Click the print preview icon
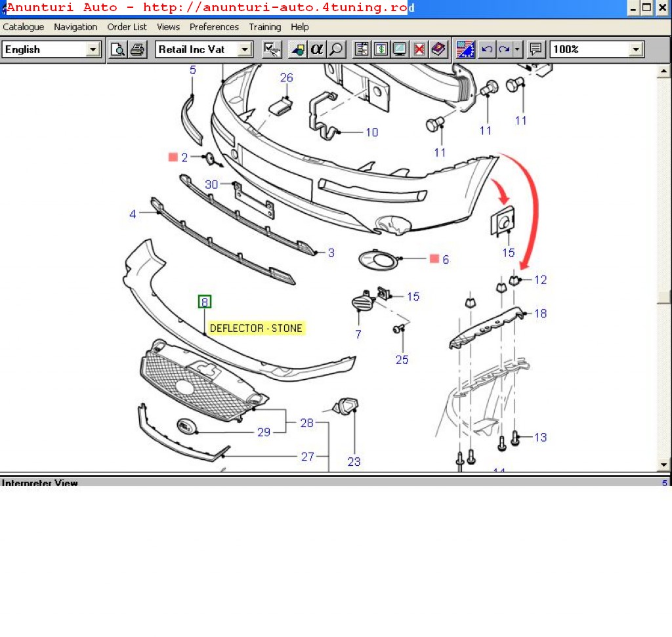672x637 pixels. [x=118, y=50]
